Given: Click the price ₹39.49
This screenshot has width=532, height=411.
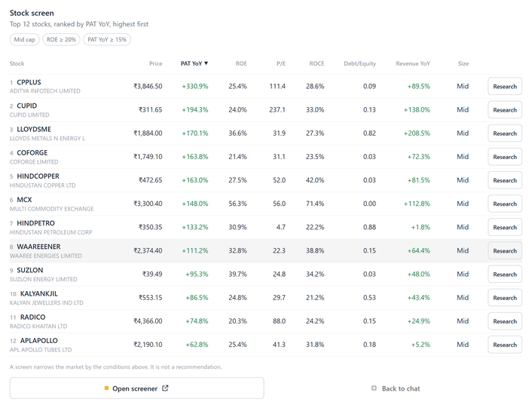Looking at the screenshot, I should (x=152, y=274).
